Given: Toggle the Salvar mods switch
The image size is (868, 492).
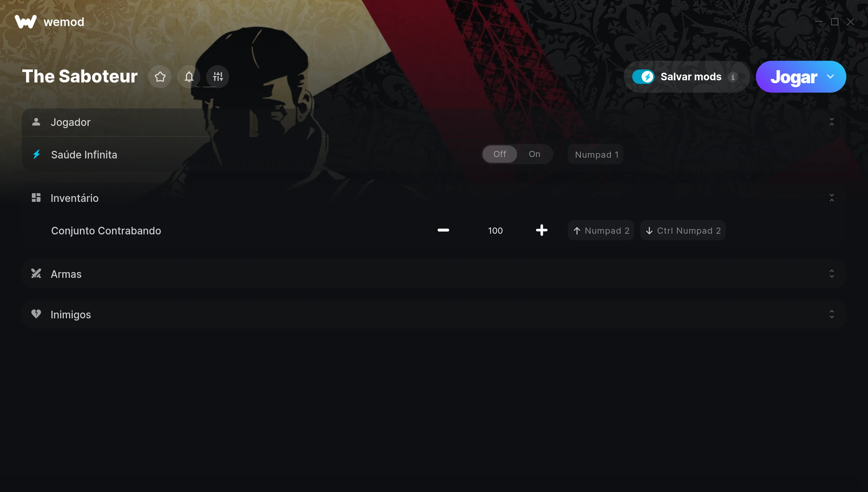Looking at the screenshot, I should [x=643, y=77].
